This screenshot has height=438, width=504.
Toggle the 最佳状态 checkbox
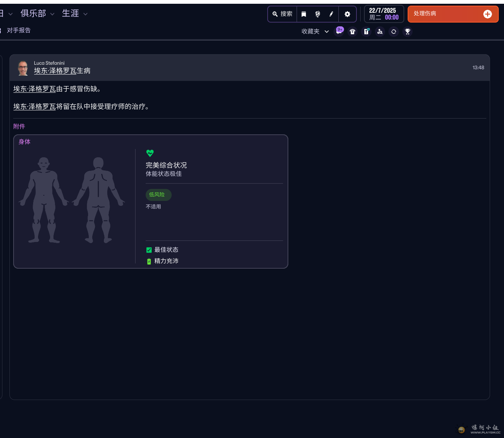click(x=149, y=249)
